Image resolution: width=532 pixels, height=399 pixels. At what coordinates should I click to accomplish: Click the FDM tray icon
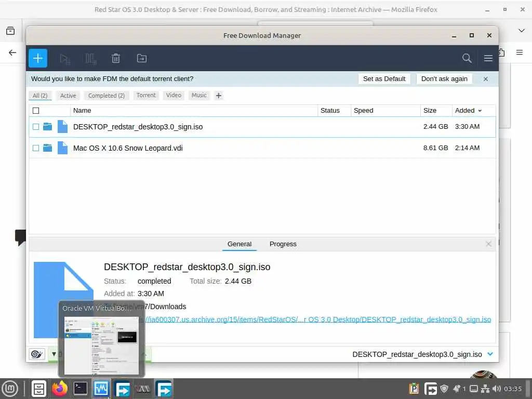(x=431, y=389)
